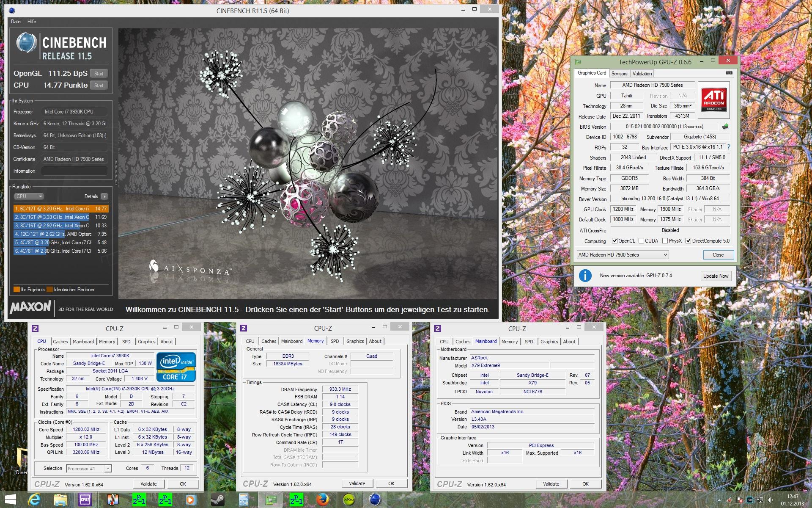The width and height of the screenshot is (812, 508).
Task: Click the GPU-Z Close button
Action: pyautogui.click(x=718, y=255)
